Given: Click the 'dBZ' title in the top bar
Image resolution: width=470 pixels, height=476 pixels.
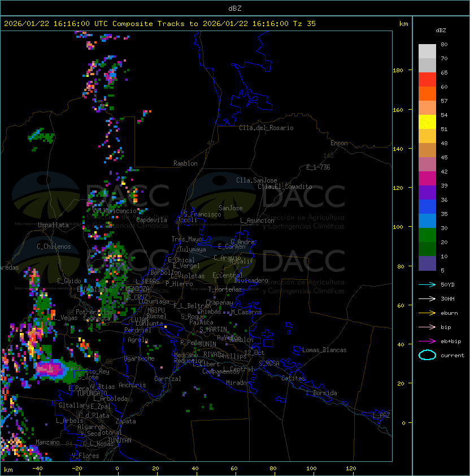Looking at the screenshot, I should [x=235, y=8].
